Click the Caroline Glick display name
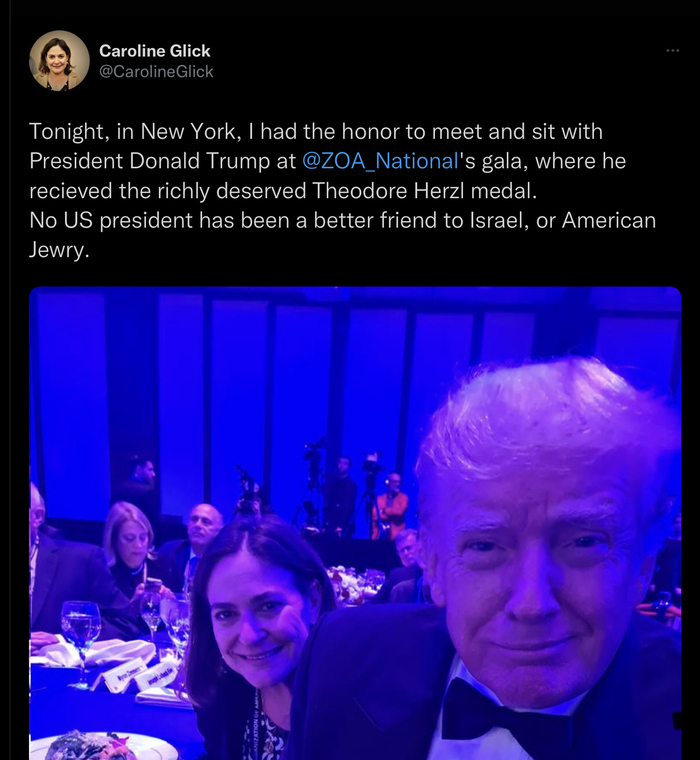 pos(155,51)
